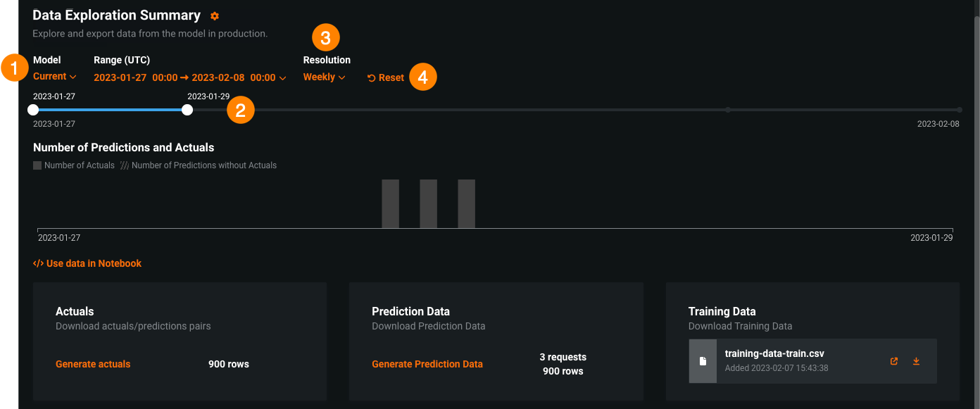Expand the Weekly resolution dropdown
This screenshot has height=409, width=980.
(x=324, y=77)
